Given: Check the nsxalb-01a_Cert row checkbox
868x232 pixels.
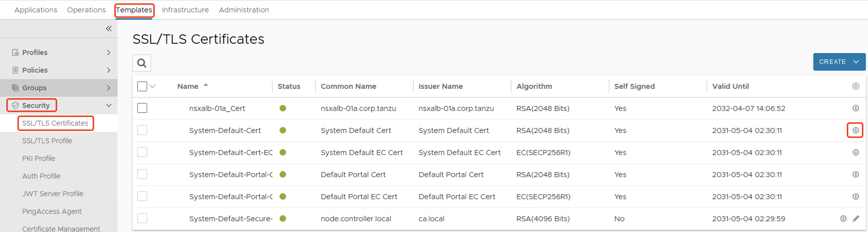Looking at the screenshot, I should [x=142, y=108].
